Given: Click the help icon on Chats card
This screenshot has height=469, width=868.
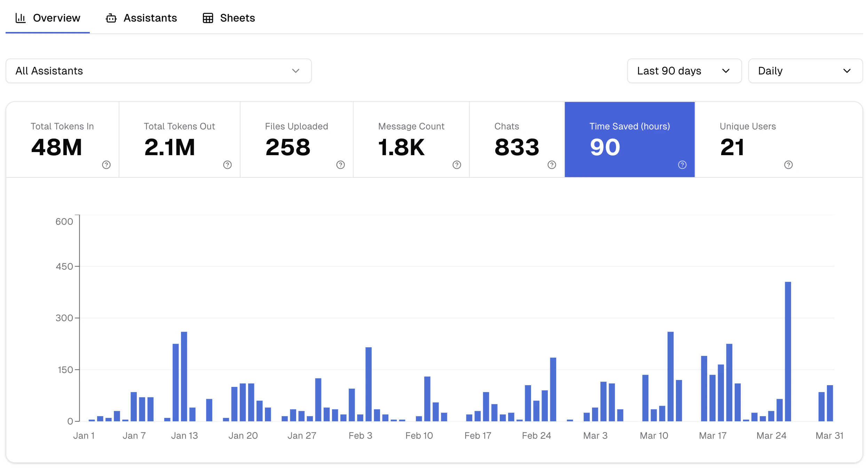Looking at the screenshot, I should click(x=552, y=165).
